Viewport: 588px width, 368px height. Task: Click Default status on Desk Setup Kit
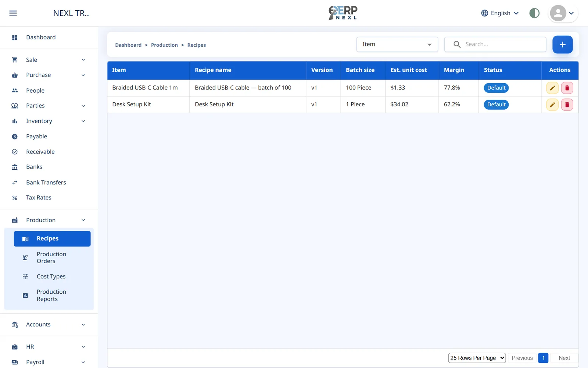496,105
